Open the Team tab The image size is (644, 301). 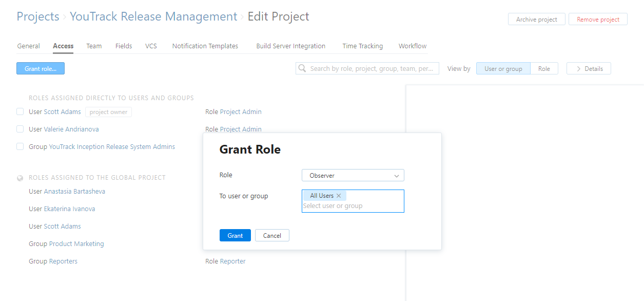click(x=94, y=46)
